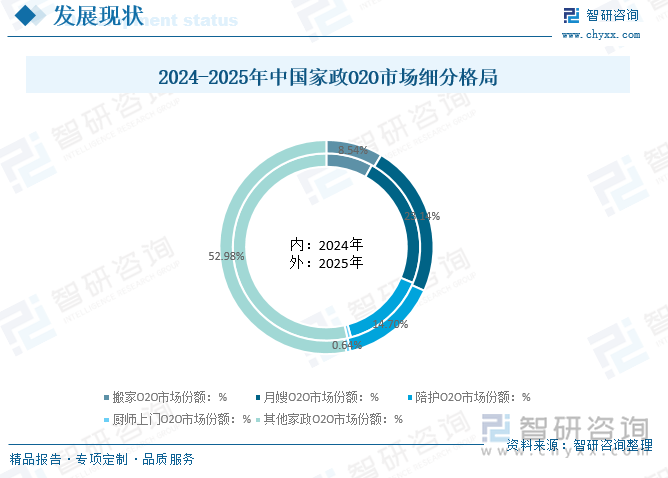Click the 0.64% data label

click(x=347, y=345)
